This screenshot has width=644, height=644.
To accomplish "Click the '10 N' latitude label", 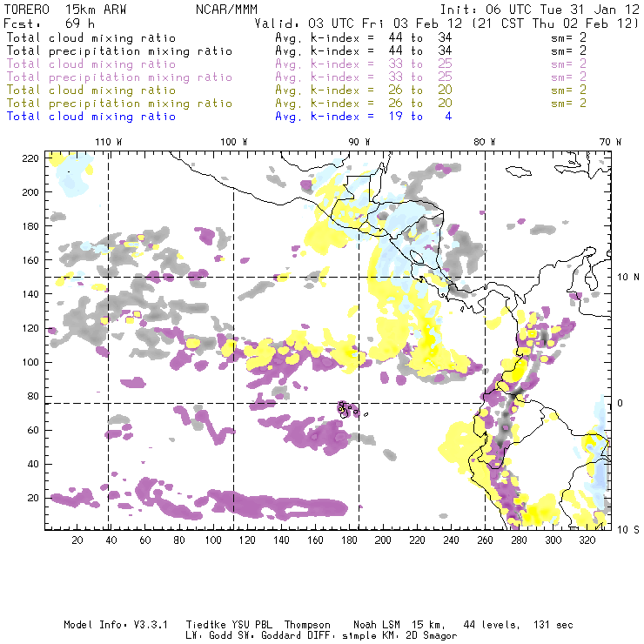I will pos(628,278).
